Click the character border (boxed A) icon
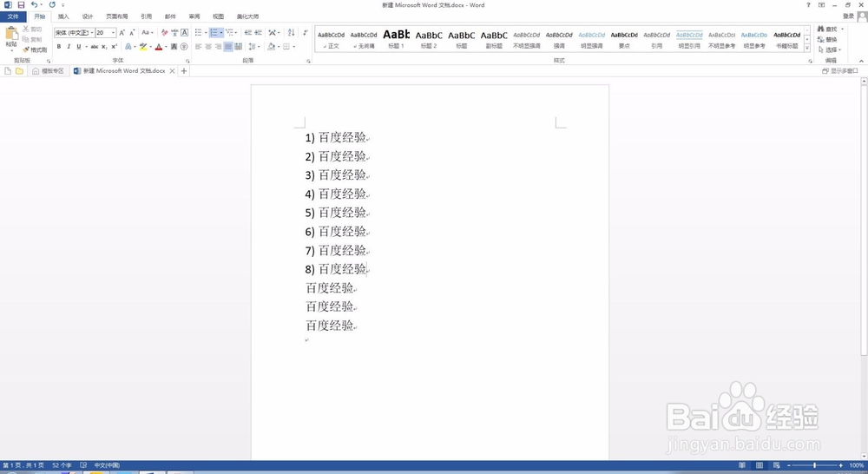 184,33
